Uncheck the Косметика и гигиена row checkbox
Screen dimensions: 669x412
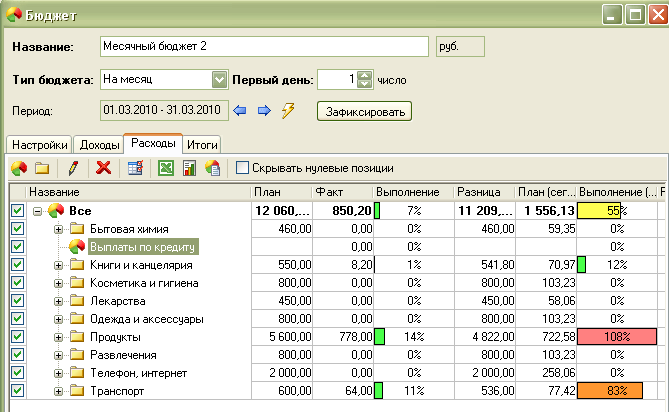(x=17, y=282)
